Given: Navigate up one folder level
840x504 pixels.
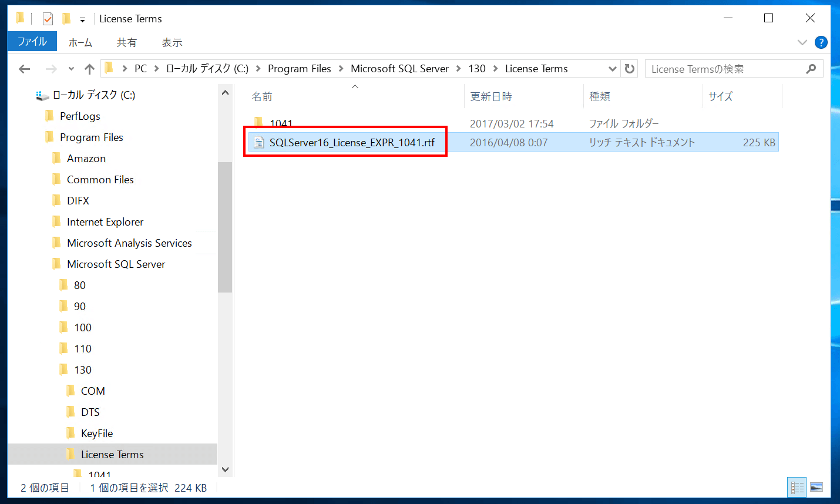Looking at the screenshot, I should coord(89,69).
